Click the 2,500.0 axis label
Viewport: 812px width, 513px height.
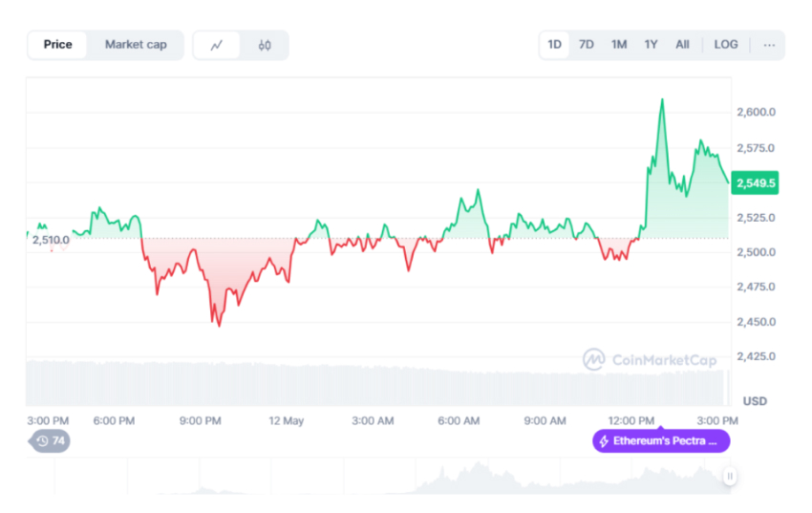[756, 252]
